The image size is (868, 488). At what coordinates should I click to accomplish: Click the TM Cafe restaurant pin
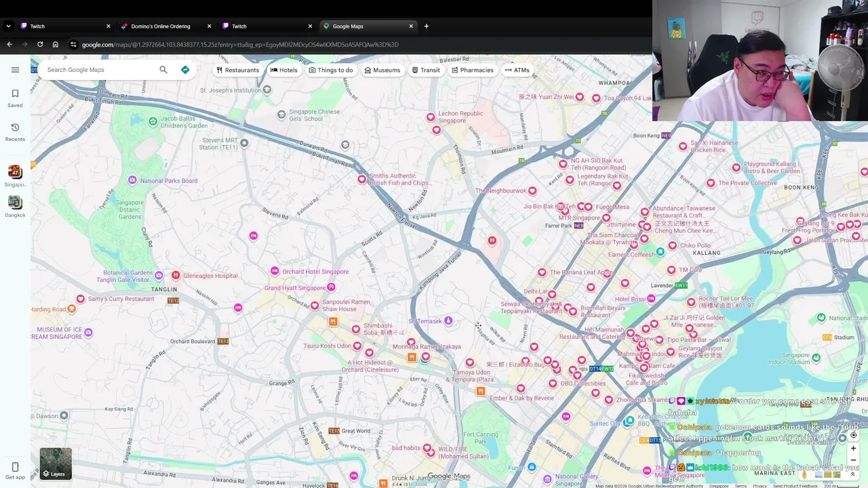click(x=671, y=270)
